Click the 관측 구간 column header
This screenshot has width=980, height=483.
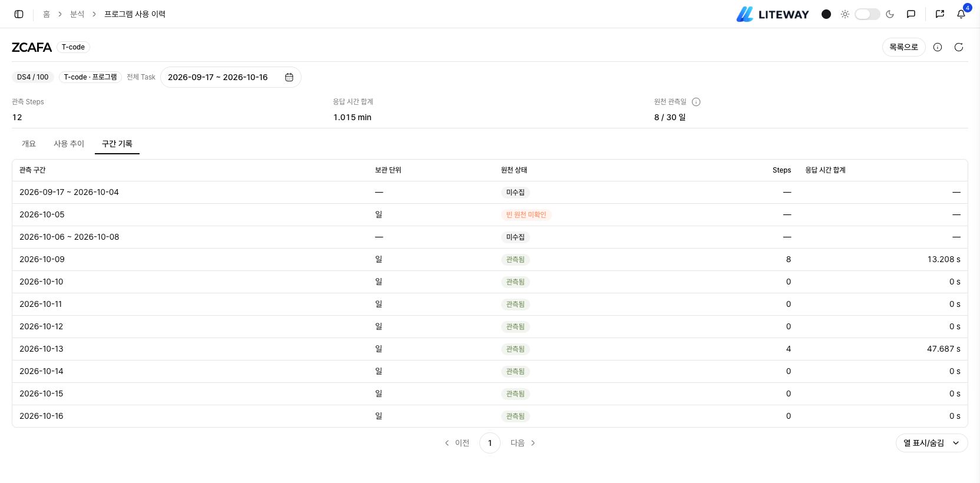point(32,170)
